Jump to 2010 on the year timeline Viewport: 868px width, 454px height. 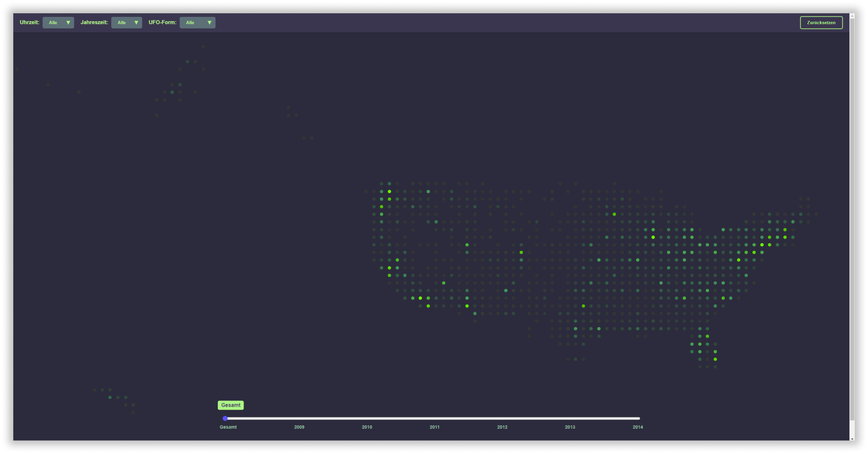tap(367, 427)
